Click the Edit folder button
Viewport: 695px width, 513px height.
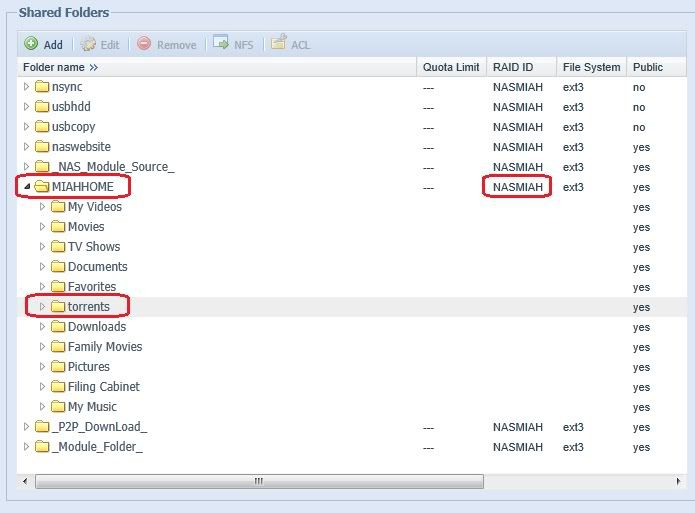point(100,44)
